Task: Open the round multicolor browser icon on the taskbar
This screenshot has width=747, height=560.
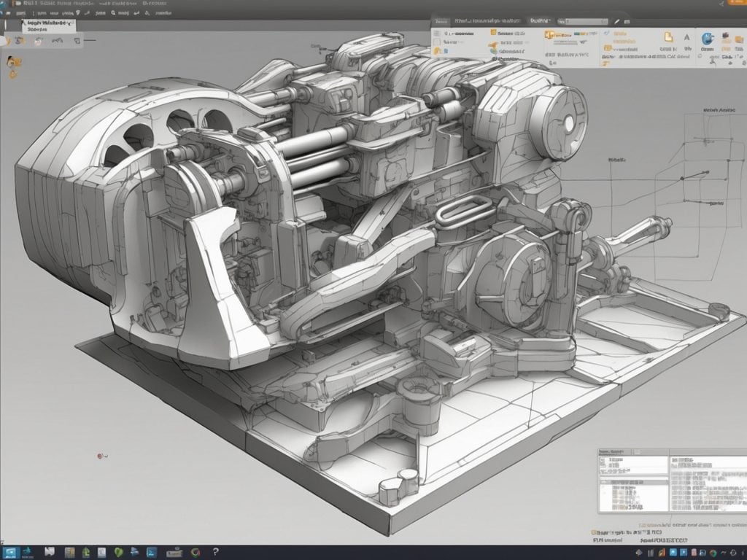Action: point(196,553)
